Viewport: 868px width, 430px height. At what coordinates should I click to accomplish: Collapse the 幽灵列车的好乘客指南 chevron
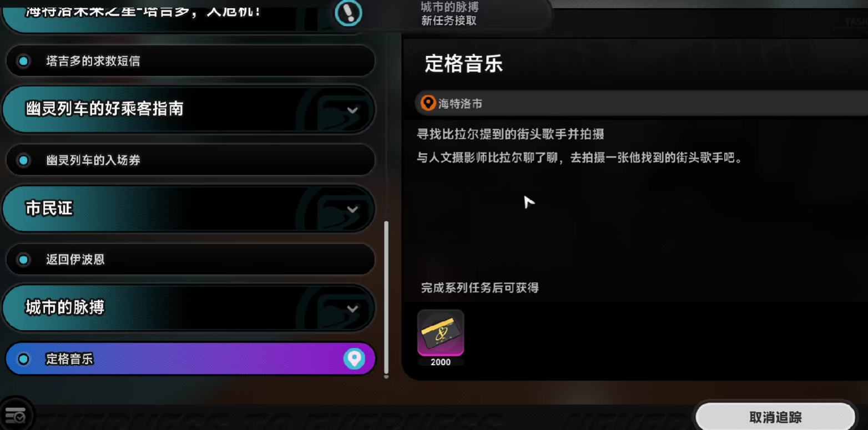[x=352, y=110]
